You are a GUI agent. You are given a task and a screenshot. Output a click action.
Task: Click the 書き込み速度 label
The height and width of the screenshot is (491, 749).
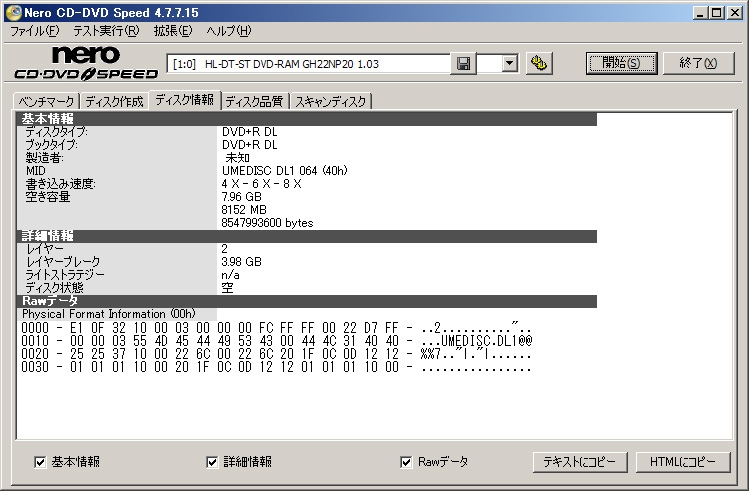click(x=60, y=184)
